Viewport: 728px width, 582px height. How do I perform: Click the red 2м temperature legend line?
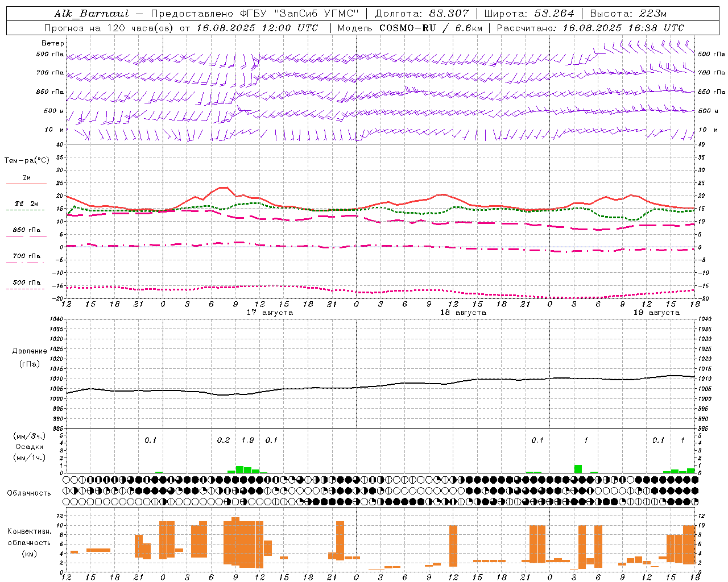(x=26, y=184)
